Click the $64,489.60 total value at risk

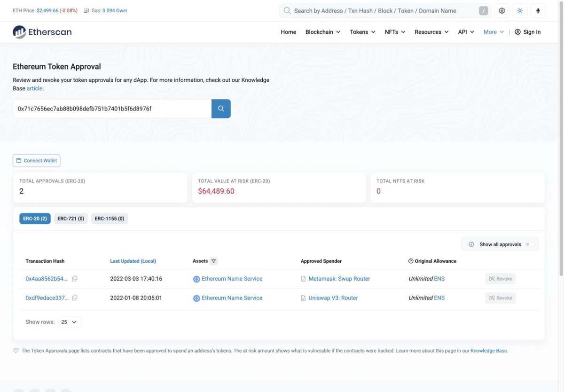tap(216, 191)
